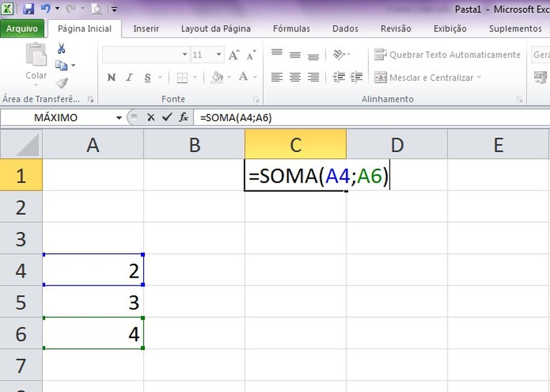Image resolution: width=550 pixels, height=392 pixels.
Task: Cancel formula entry with the X icon
Action: [150, 117]
